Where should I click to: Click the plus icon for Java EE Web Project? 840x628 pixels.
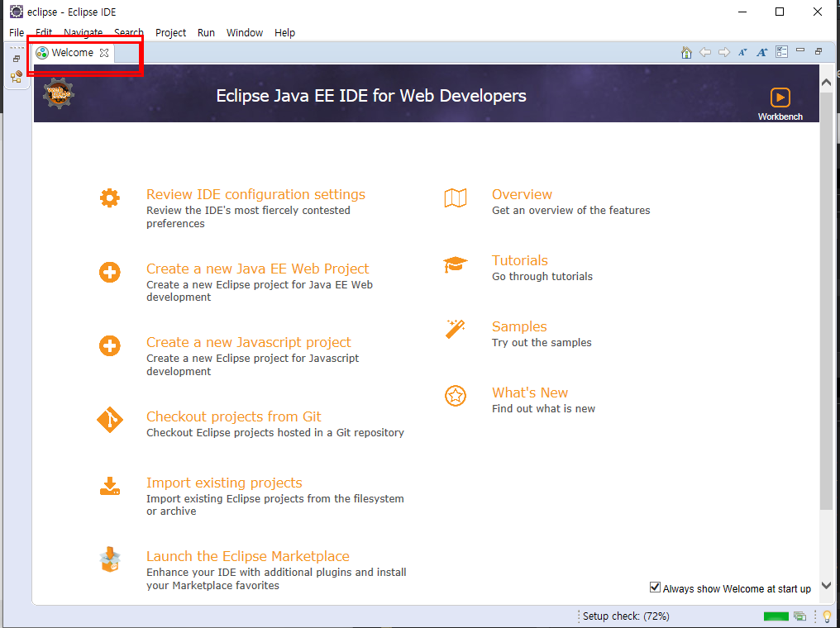tap(110, 273)
